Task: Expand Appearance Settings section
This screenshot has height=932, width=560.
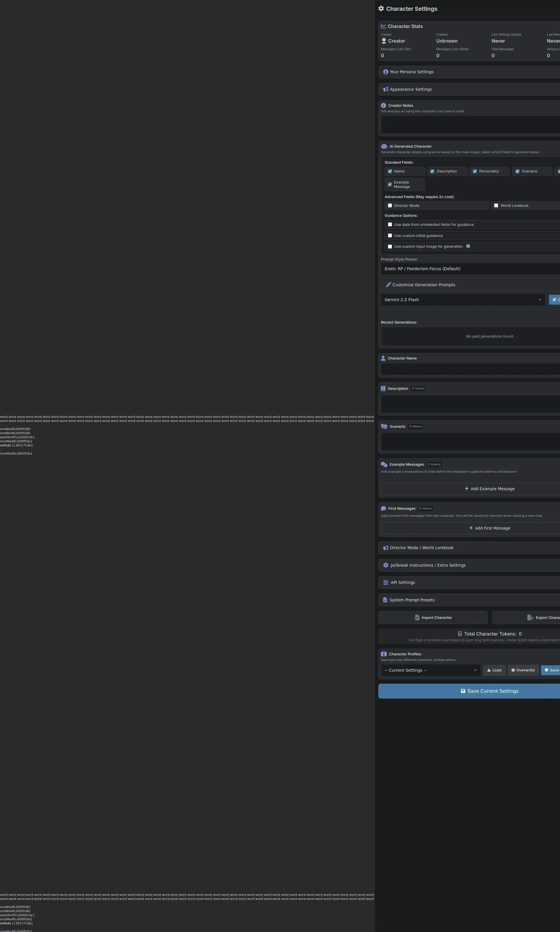Action: (x=469, y=90)
